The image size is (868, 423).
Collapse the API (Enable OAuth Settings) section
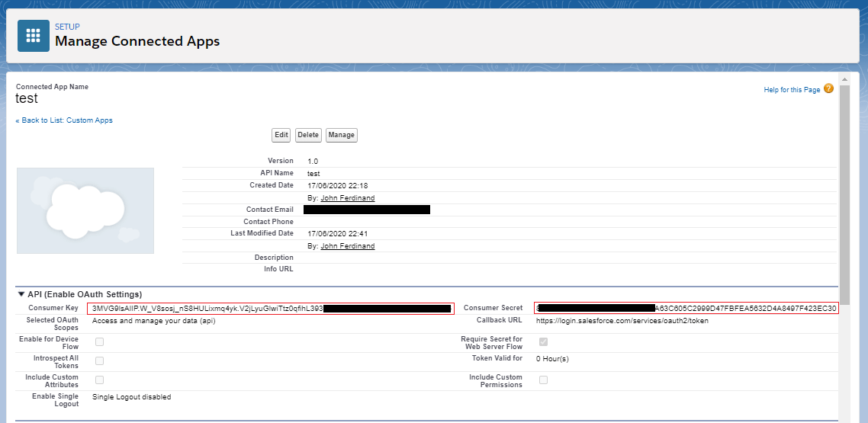21,294
